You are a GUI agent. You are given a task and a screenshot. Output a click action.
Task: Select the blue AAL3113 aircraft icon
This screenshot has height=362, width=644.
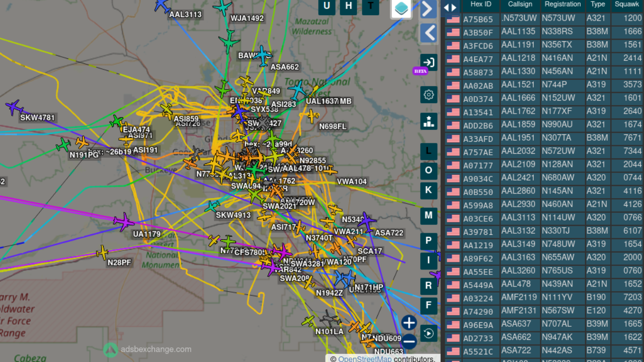(162, 5)
